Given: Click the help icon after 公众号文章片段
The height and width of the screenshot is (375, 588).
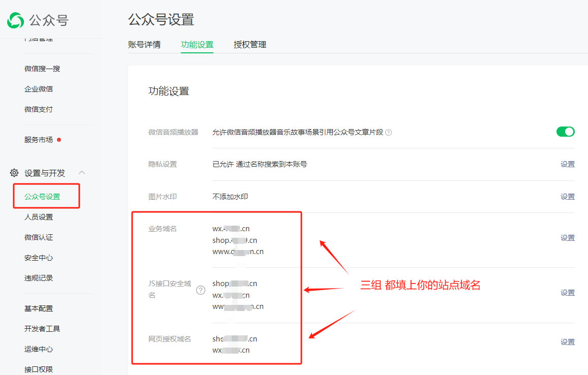Looking at the screenshot, I should tap(388, 133).
